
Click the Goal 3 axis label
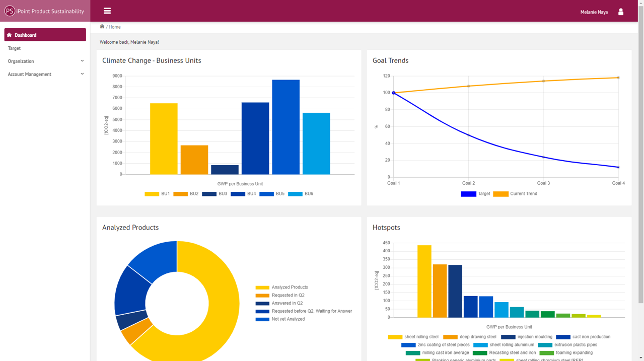[x=543, y=183]
